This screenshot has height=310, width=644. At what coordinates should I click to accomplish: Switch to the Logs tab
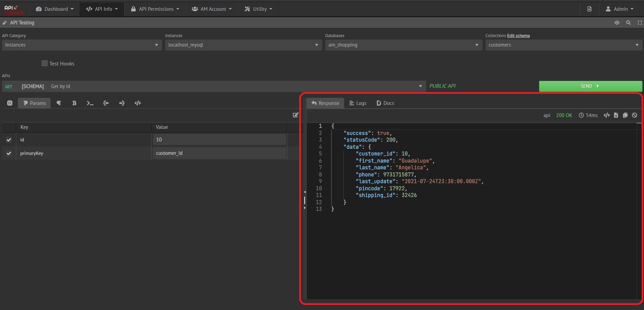(x=358, y=103)
